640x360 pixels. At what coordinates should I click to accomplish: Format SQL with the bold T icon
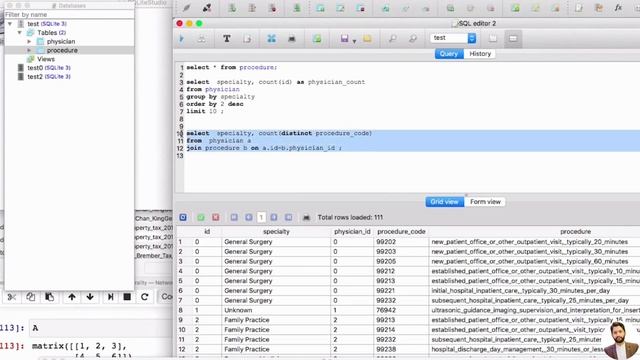pos(227,39)
